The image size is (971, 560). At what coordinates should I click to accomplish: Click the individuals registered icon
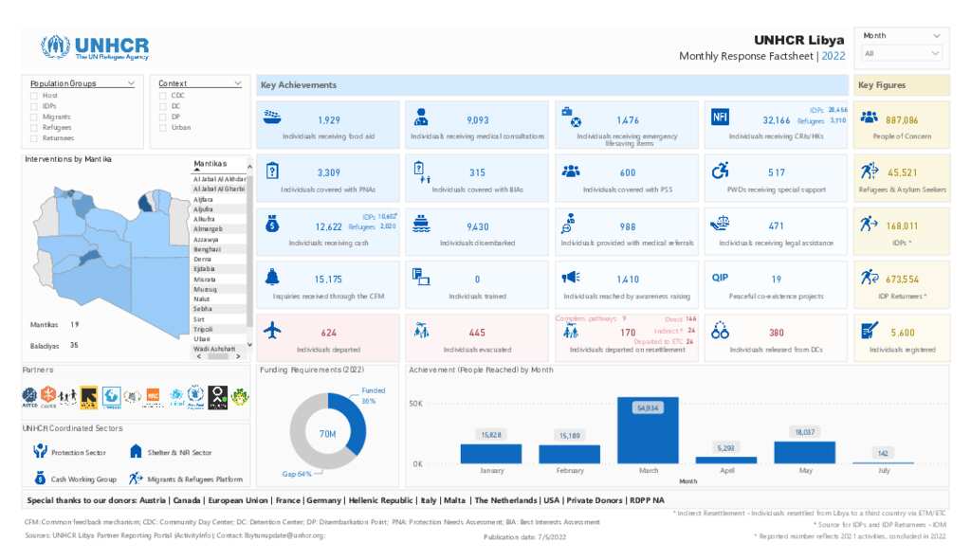[x=870, y=331]
